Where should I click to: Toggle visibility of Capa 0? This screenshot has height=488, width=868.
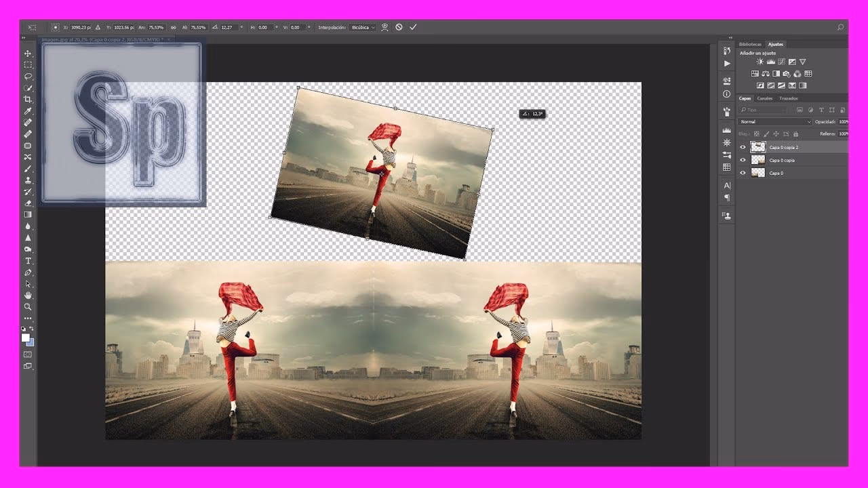[743, 173]
